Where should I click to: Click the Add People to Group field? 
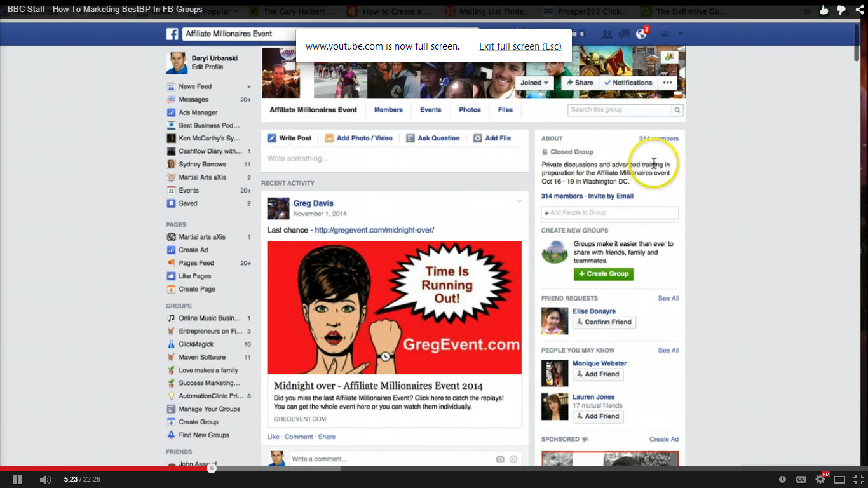[x=610, y=213]
